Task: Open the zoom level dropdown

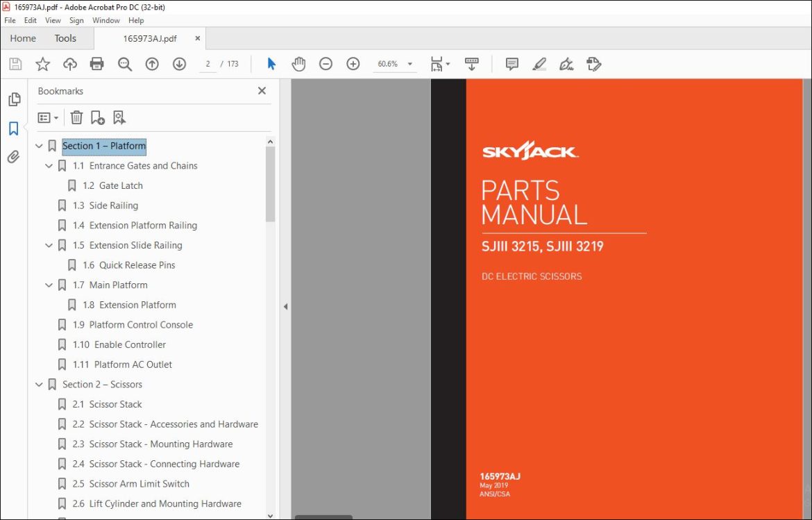Action: click(409, 65)
